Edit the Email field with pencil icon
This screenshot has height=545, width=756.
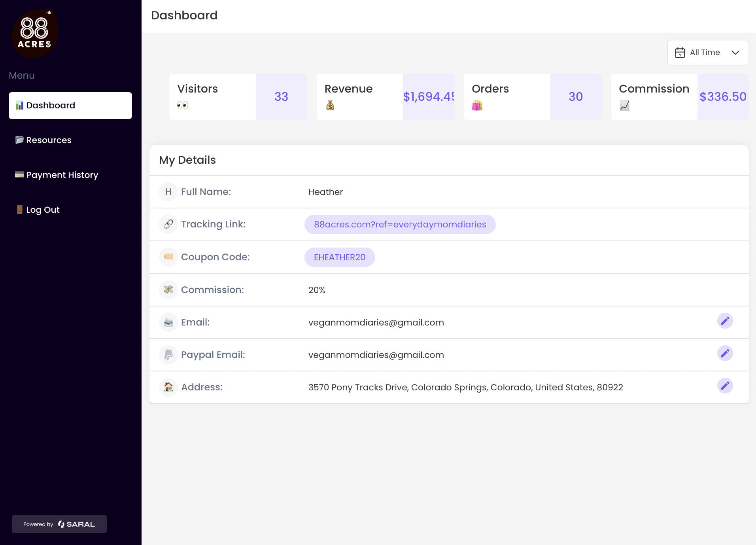point(725,321)
